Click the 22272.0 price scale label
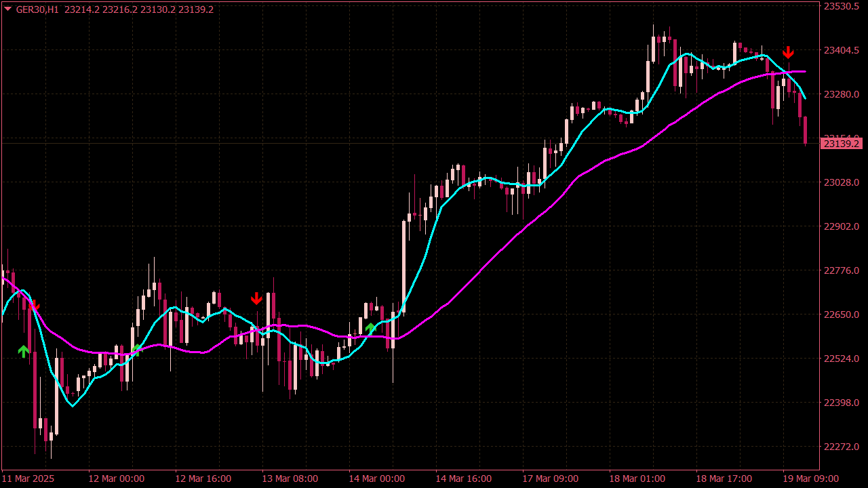Viewport: 868px width, 488px height. pos(842,447)
